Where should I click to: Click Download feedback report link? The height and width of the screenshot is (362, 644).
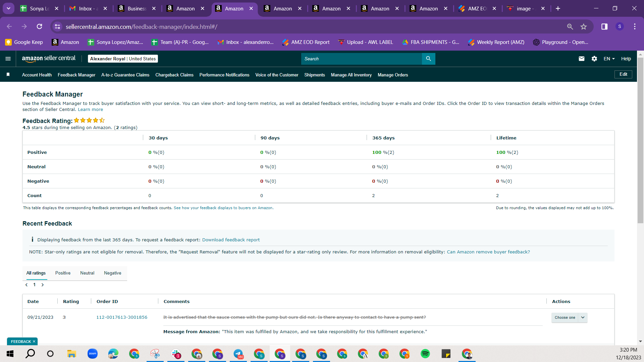tap(231, 240)
